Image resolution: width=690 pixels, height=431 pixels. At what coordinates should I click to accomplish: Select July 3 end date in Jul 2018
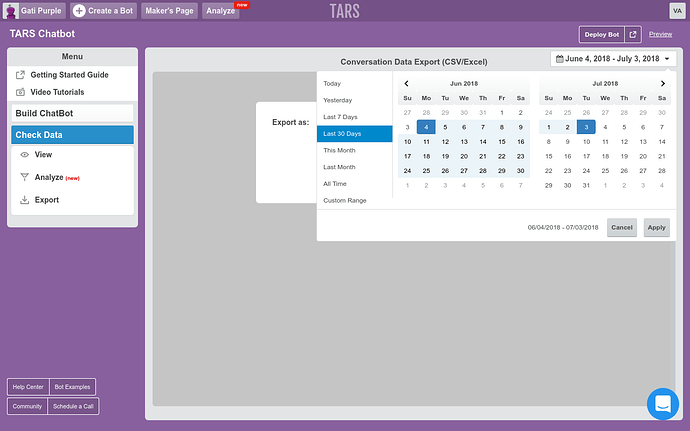(586, 127)
